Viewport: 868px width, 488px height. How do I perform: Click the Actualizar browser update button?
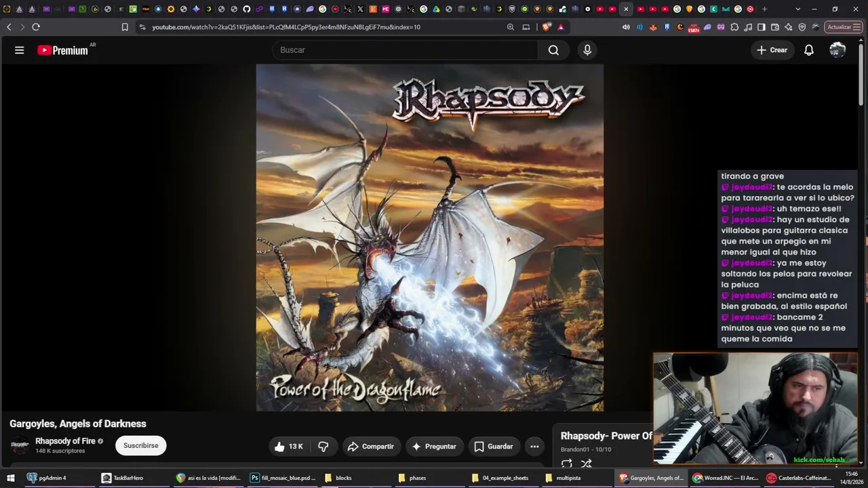coord(843,27)
